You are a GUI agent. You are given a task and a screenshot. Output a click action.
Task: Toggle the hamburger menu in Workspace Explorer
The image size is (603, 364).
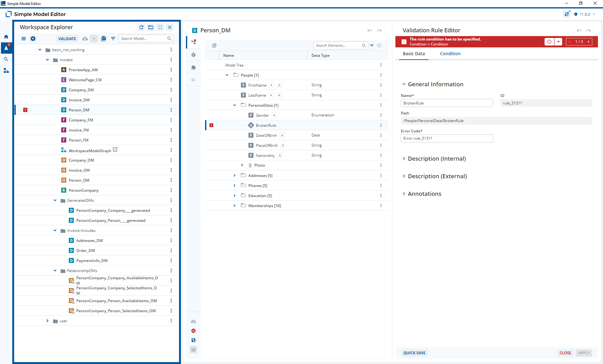24,39
